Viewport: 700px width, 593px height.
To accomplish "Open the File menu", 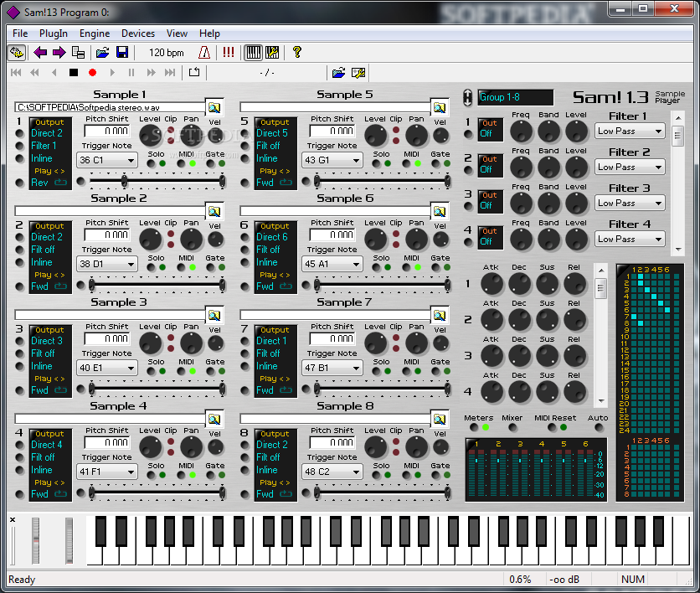I will point(20,34).
